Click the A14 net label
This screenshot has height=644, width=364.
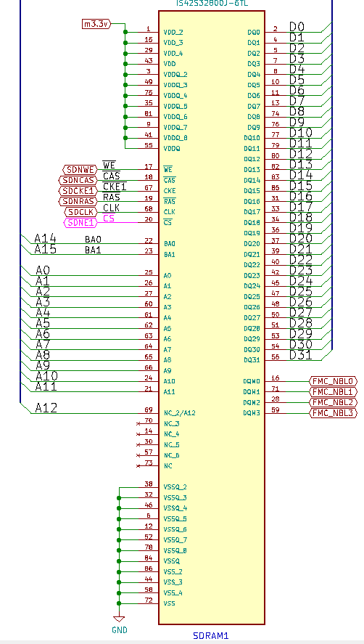pos(46,239)
